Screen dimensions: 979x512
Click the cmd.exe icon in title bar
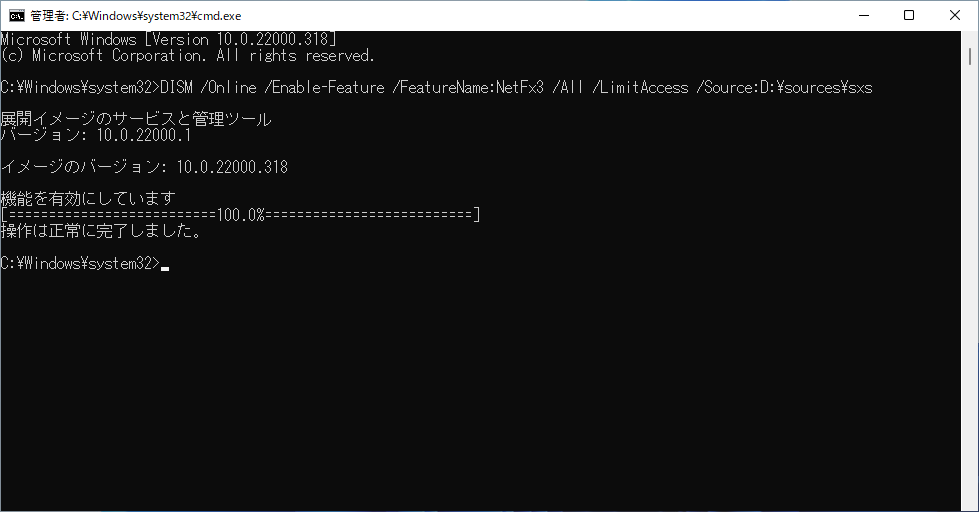(x=16, y=15)
